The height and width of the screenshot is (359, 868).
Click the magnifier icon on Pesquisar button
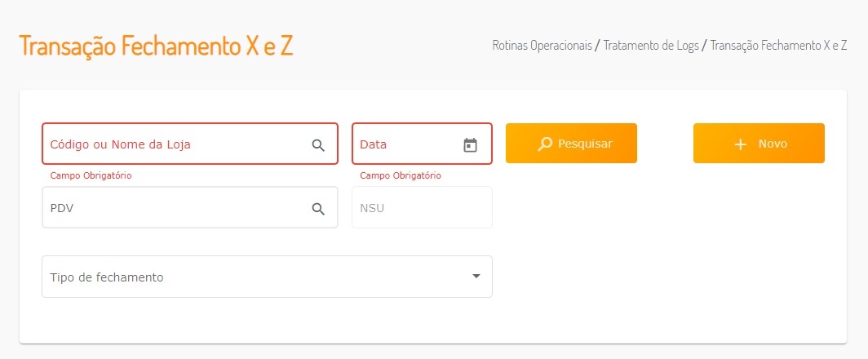point(545,144)
